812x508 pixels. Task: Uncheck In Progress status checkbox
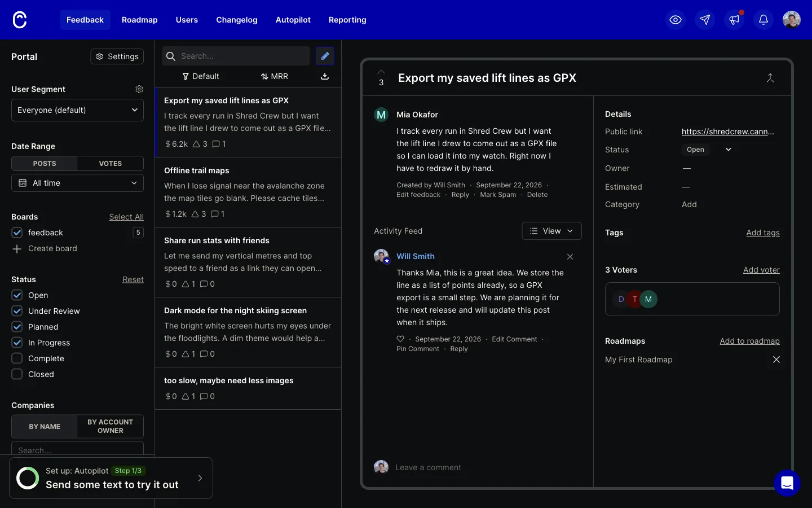17,343
